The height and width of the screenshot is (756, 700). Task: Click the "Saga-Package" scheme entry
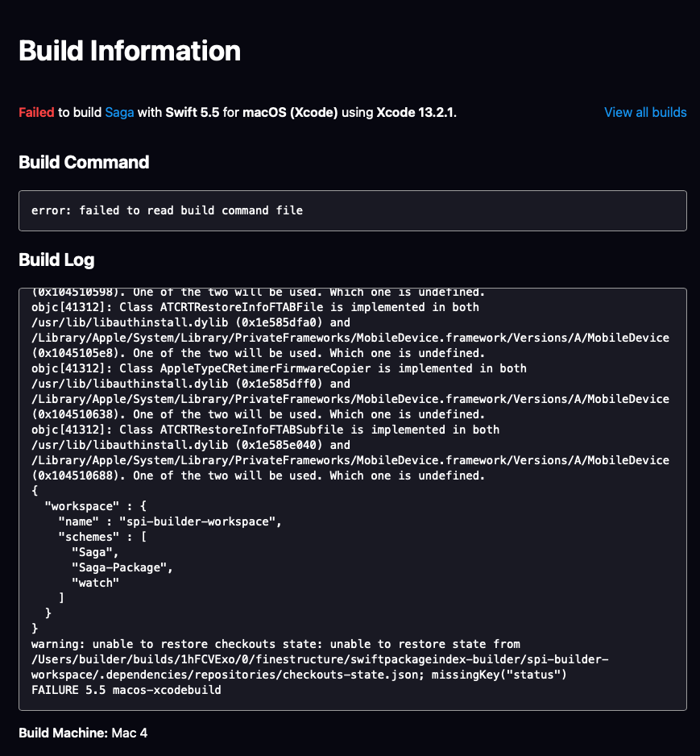click(x=119, y=567)
